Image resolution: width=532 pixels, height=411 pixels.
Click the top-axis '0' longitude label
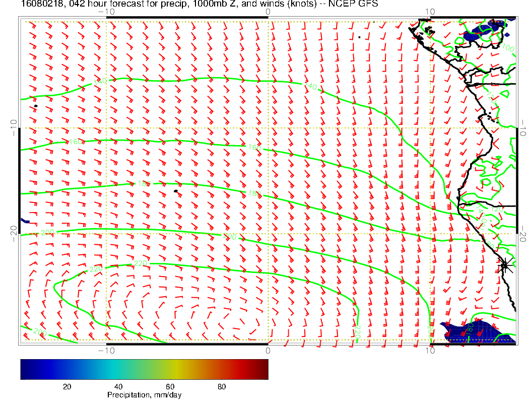point(268,12)
